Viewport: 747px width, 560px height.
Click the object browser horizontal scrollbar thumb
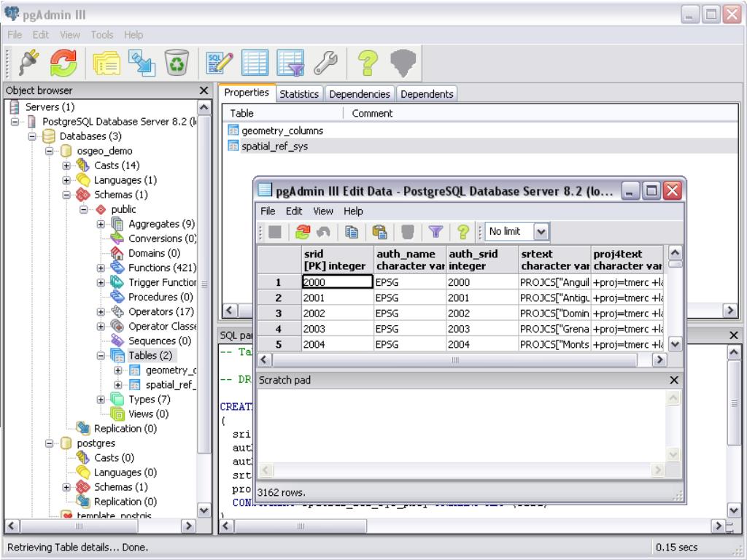point(79,526)
